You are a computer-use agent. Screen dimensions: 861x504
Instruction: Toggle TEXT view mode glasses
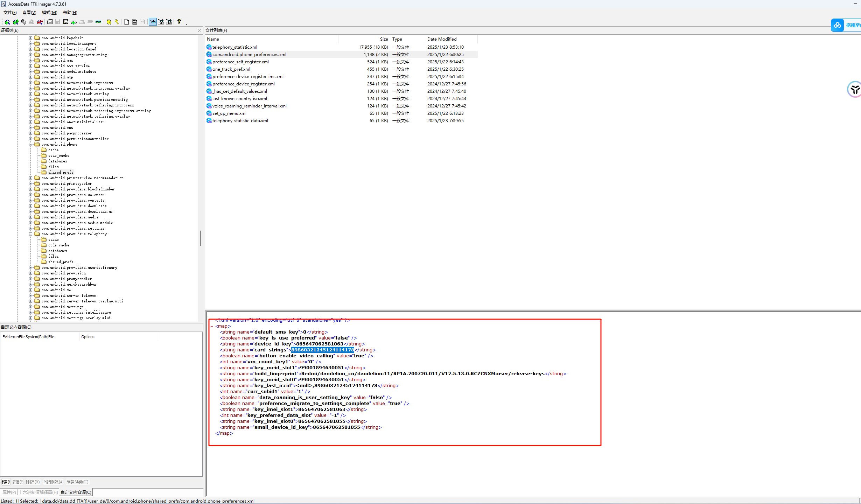pyautogui.click(x=161, y=22)
